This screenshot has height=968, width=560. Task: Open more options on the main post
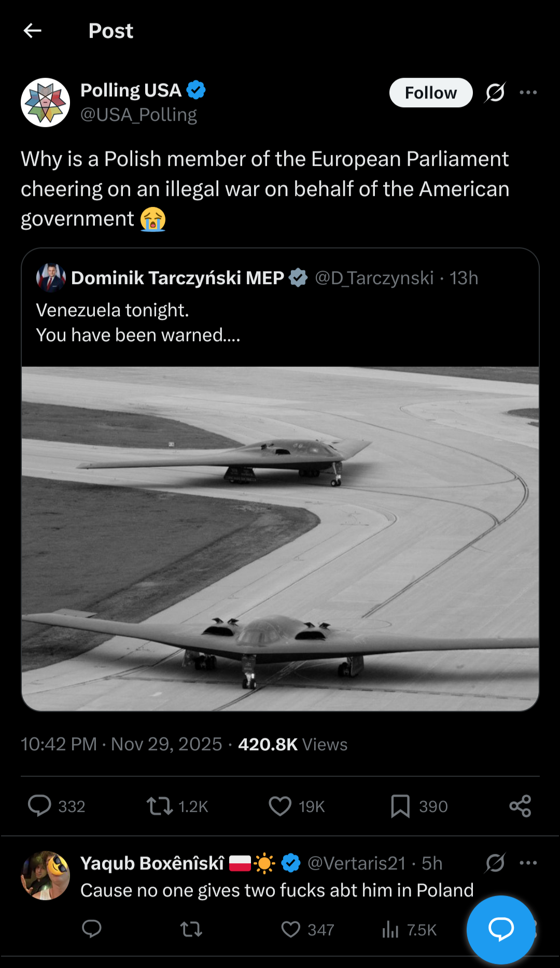pyautogui.click(x=528, y=93)
